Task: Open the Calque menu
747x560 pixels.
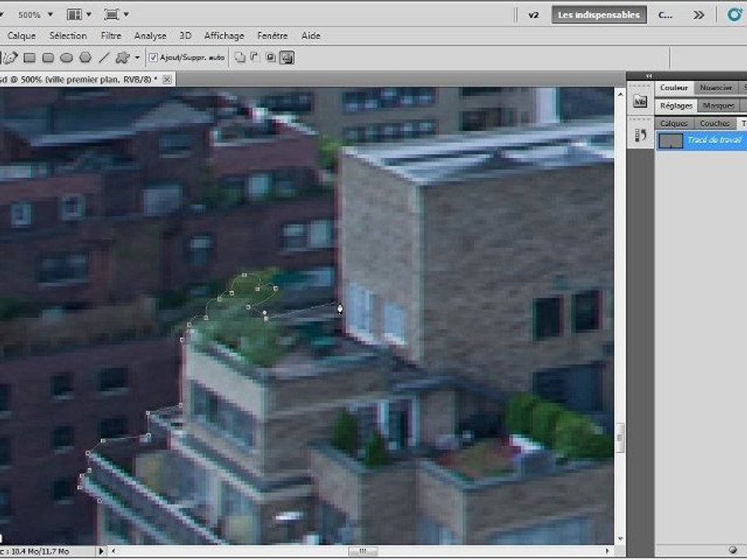Action: coord(22,36)
